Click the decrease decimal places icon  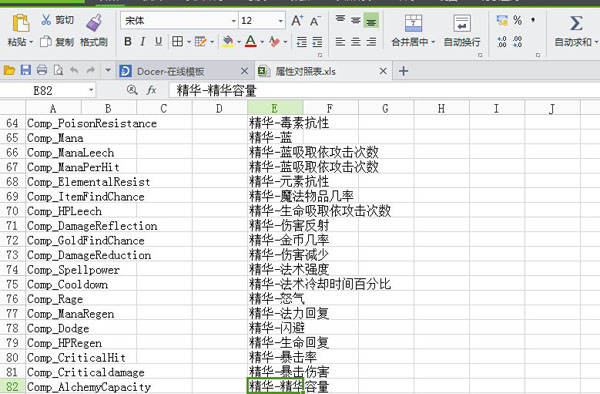pos(518,41)
